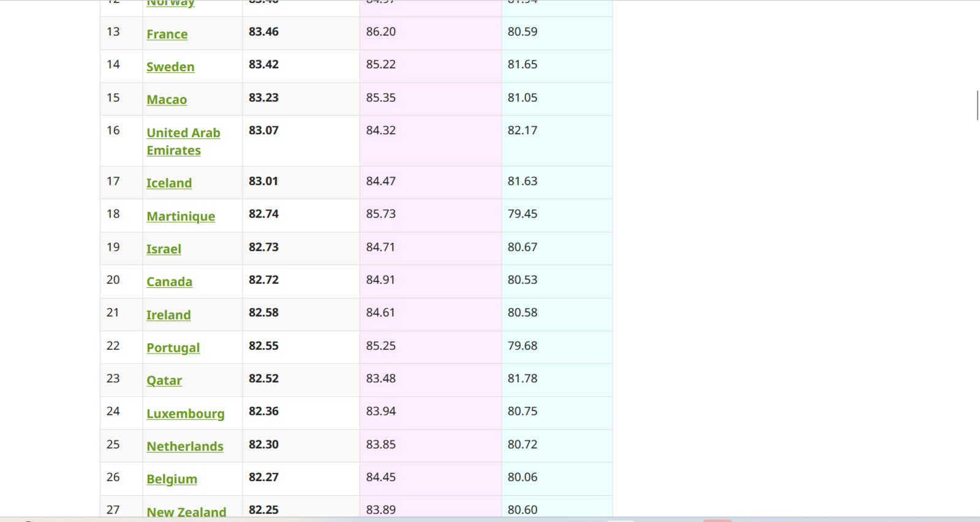The image size is (980, 522).
Task: Select UAE's overall value 83.07
Action: (x=263, y=130)
